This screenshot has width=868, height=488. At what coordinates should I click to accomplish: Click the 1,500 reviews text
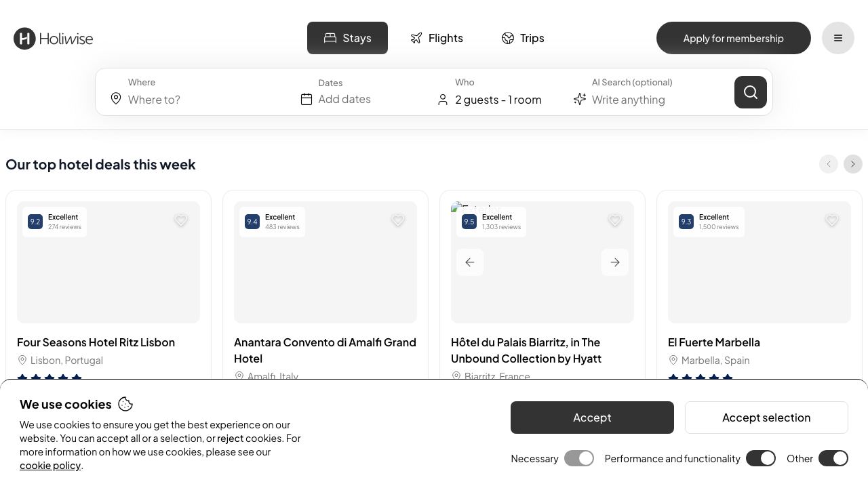pyautogui.click(x=719, y=227)
